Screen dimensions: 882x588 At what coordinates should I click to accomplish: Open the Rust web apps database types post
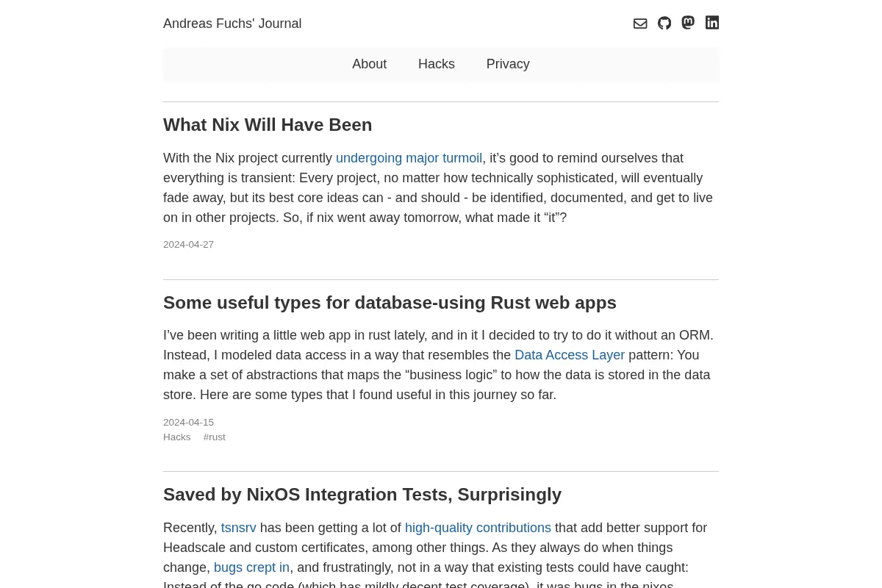390,303
